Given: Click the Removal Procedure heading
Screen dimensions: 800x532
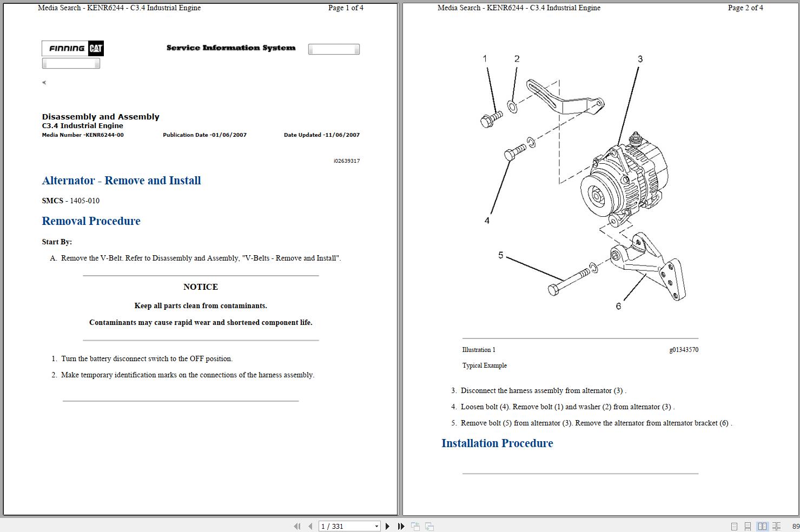Looking at the screenshot, I should click(91, 221).
